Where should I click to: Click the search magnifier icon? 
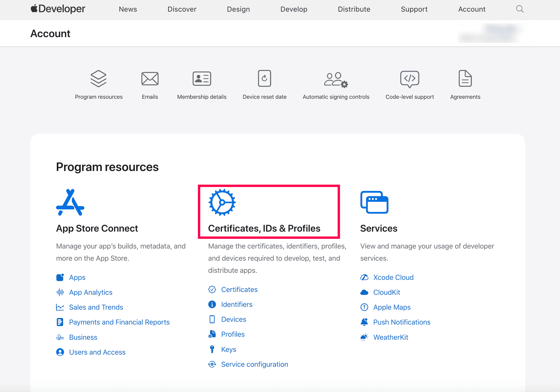pyautogui.click(x=520, y=9)
